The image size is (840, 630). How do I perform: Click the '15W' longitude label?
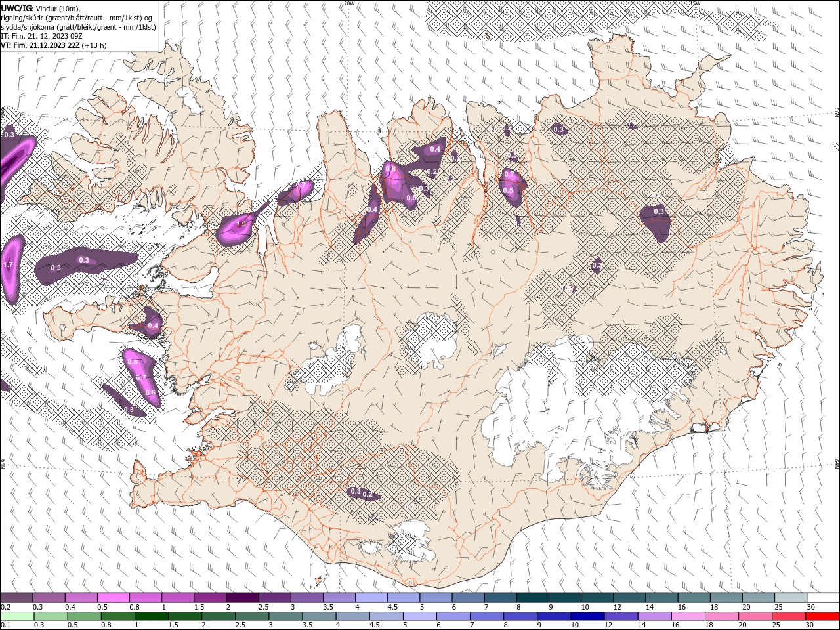[x=696, y=3]
